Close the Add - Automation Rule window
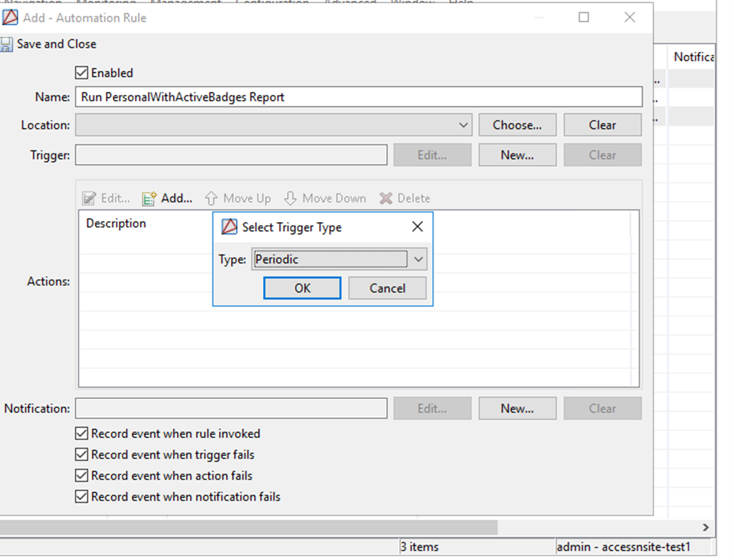 pyautogui.click(x=630, y=17)
